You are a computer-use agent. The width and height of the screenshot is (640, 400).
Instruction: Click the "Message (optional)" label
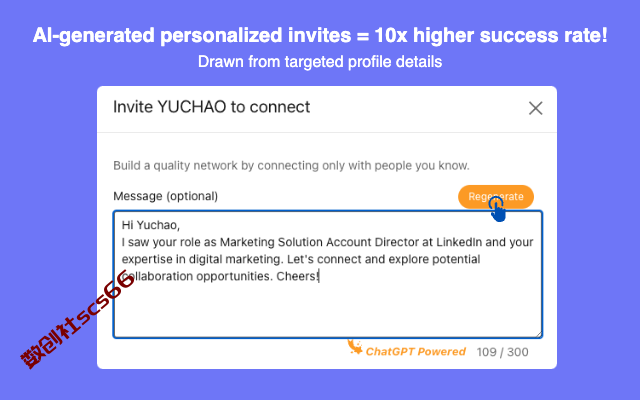click(165, 196)
